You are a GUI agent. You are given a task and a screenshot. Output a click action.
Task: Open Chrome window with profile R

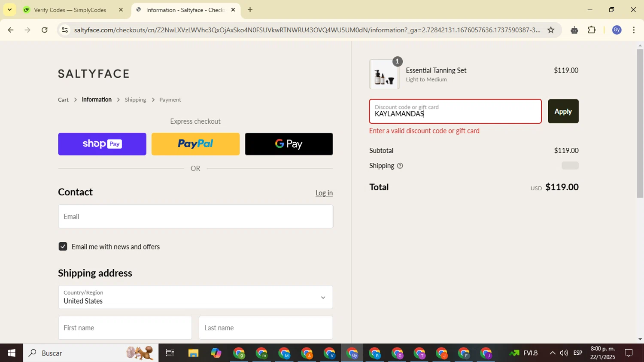click(x=374, y=353)
